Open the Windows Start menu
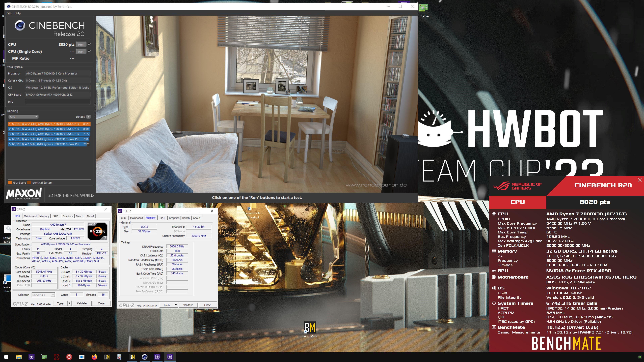Screen dimensions: 644x362 (x=6, y=357)
